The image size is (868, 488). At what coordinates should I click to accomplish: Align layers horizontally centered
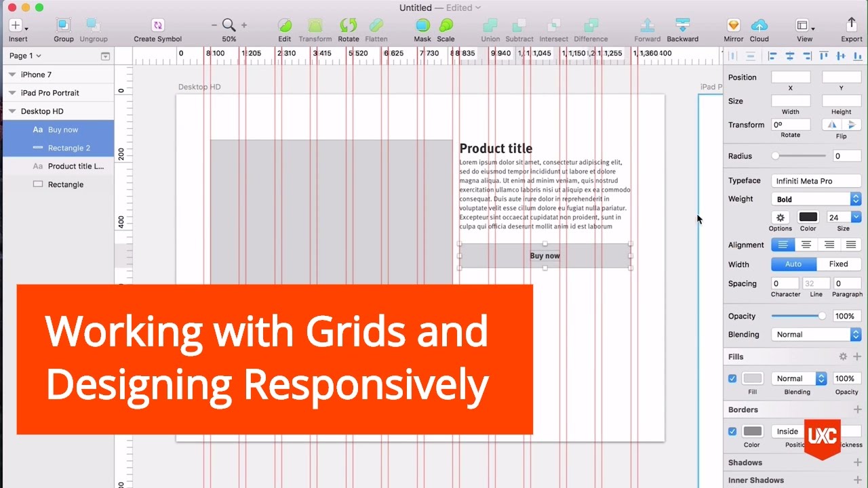click(790, 56)
